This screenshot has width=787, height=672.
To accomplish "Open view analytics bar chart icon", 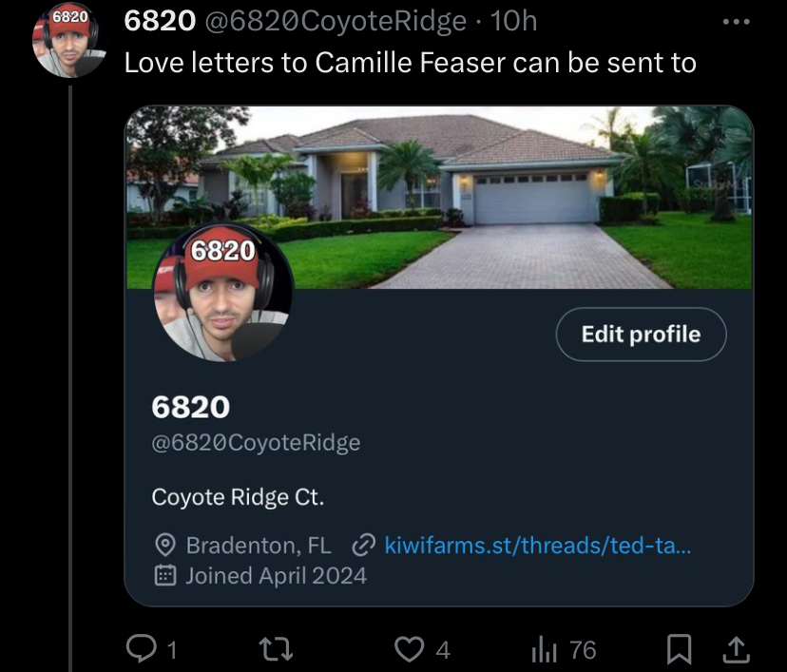I will tap(544, 649).
